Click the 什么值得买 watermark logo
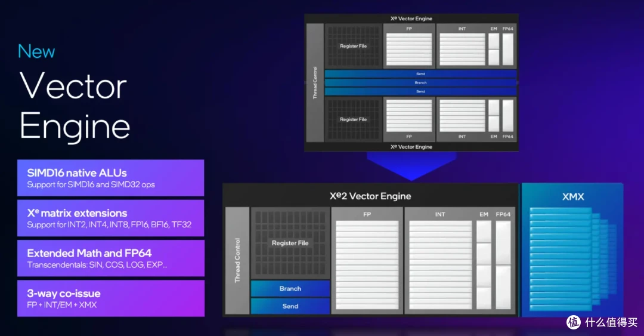This screenshot has width=644, height=336. click(x=602, y=322)
